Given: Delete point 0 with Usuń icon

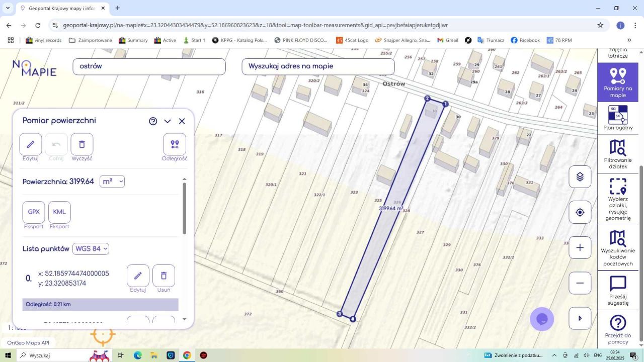Looking at the screenshot, I should [x=164, y=276].
